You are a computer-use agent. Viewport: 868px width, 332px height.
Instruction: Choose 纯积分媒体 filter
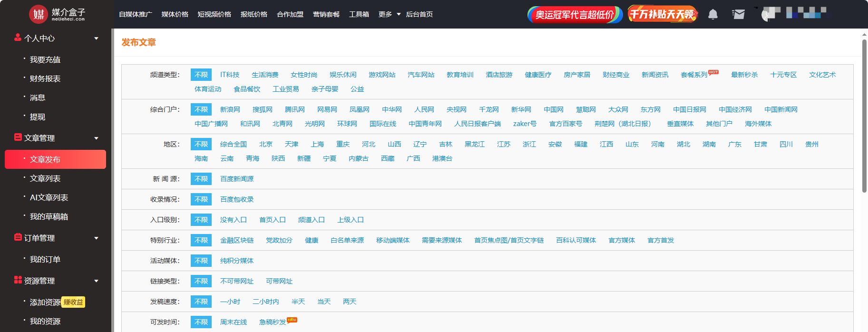237,261
